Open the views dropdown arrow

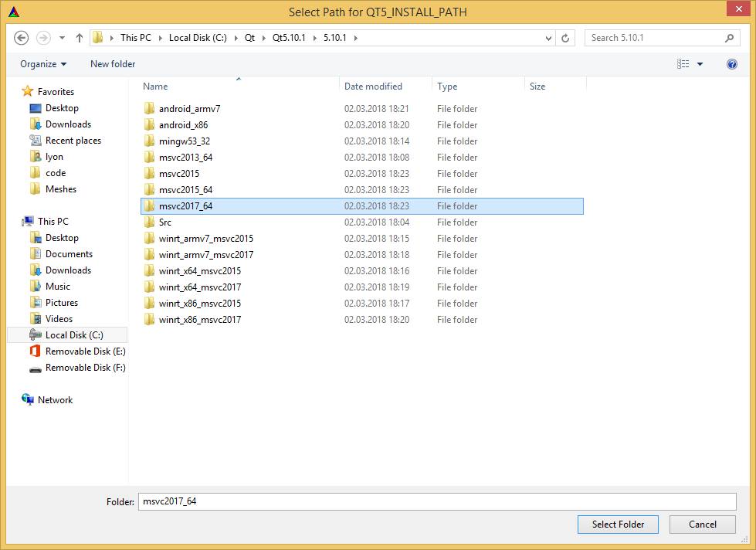pyautogui.click(x=699, y=64)
